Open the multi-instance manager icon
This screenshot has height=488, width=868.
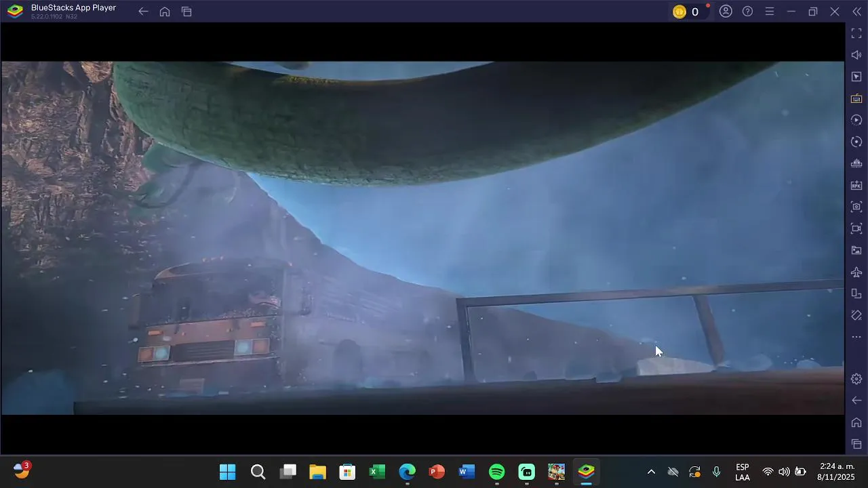tap(856, 163)
